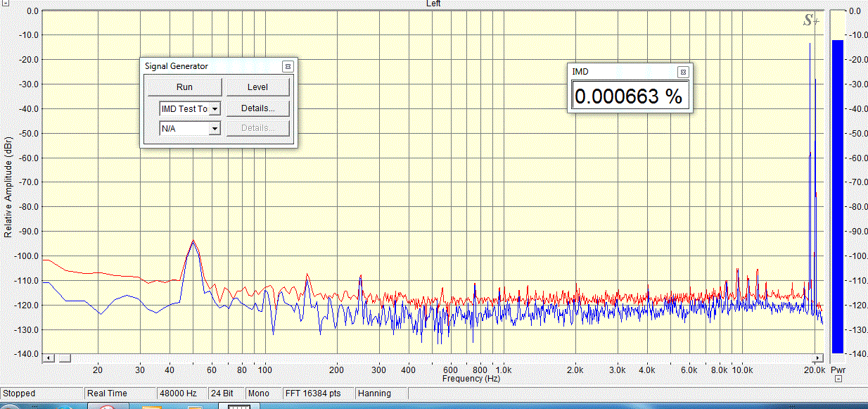Click the FFT 16384 pts status field

coord(318,394)
